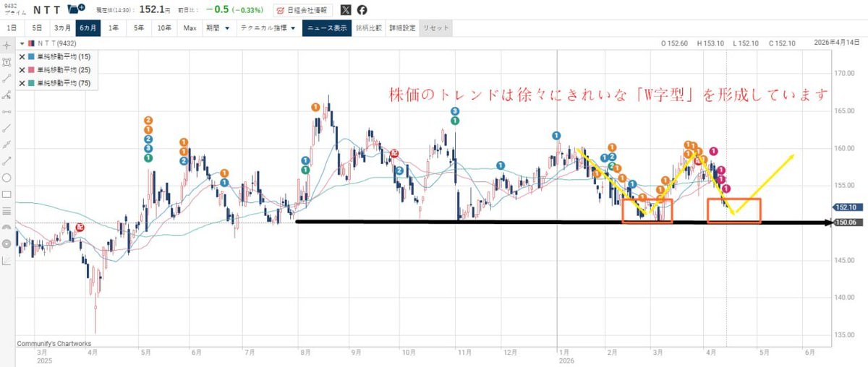868x367 pixels.
Task: Switch to the 3カ月 range tab
Action: (x=62, y=28)
